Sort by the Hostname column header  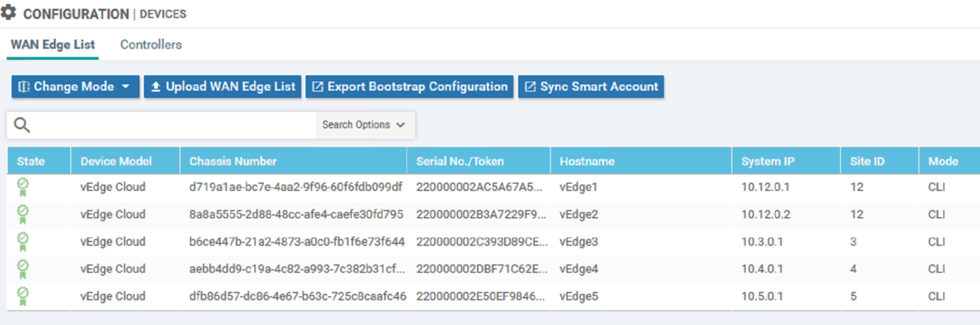[587, 161]
